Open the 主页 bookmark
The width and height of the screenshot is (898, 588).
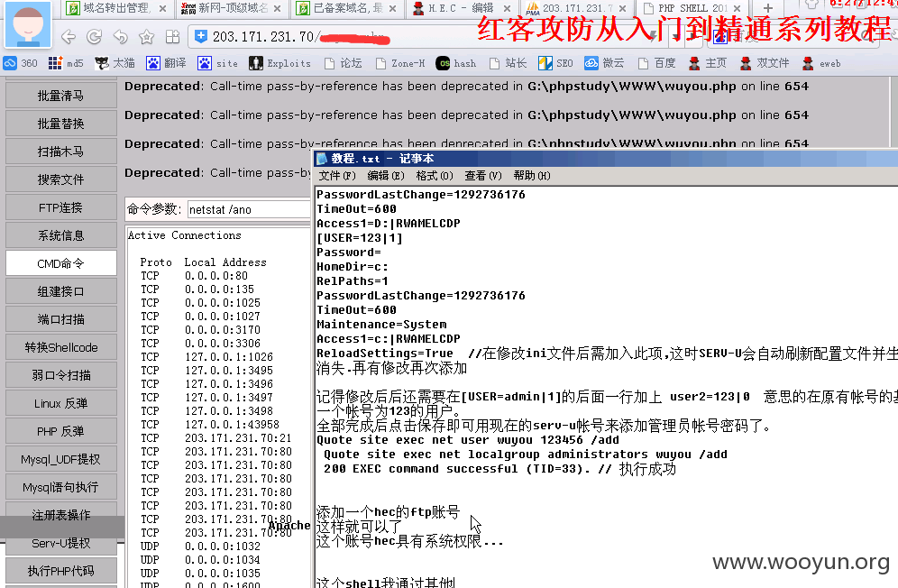[707, 63]
